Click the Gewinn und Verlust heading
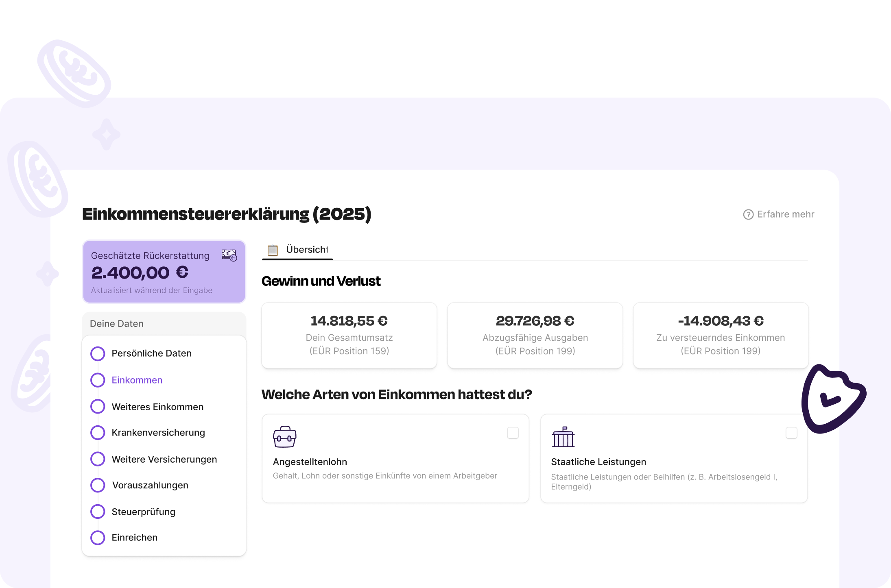The width and height of the screenshot is (891, 588). point(321,281)
